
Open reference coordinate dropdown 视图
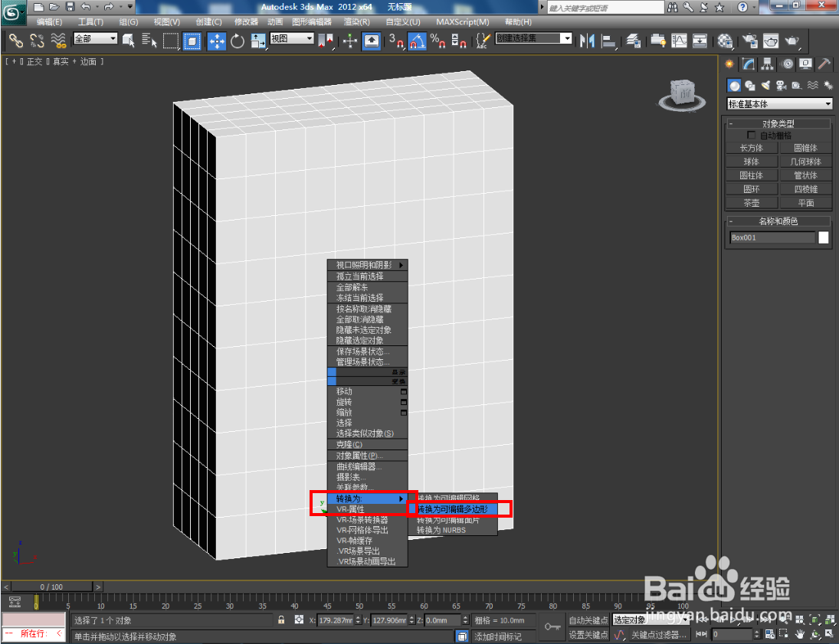pyautogui.click(x=292, y=38)
